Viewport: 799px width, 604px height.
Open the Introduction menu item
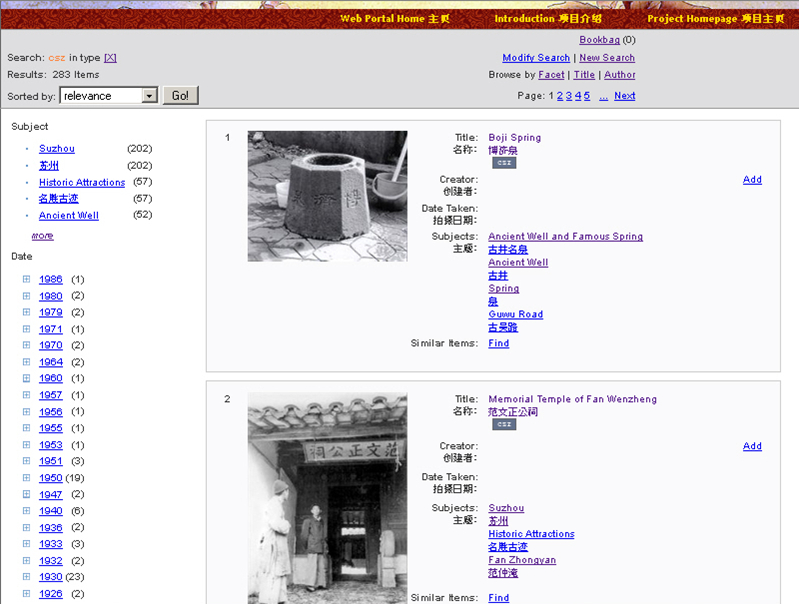click(x=548, y=19)
